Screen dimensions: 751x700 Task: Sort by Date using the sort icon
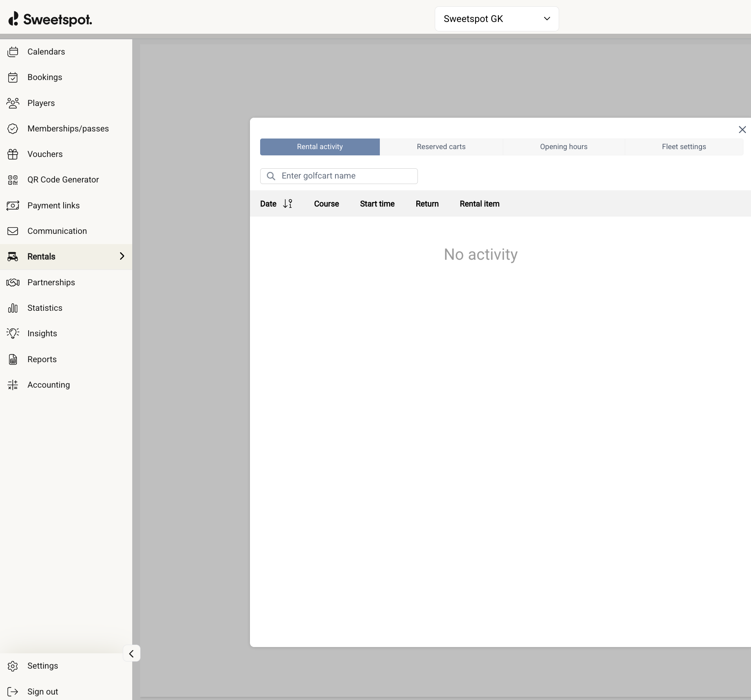click(288, 204)
